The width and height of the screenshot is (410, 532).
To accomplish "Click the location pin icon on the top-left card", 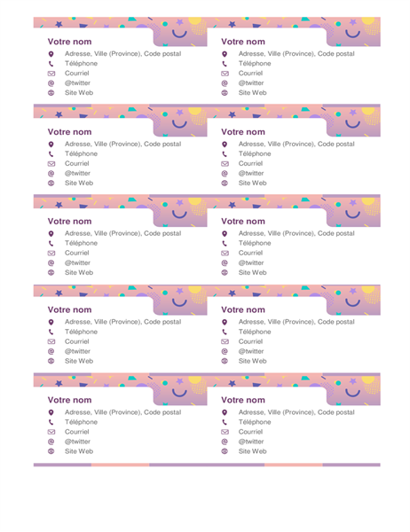I will 51,54.
